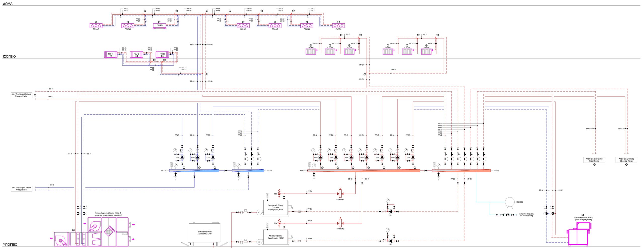
Task: Select the oil tank 8.0 m³ symbol
Action: [204, 233]
